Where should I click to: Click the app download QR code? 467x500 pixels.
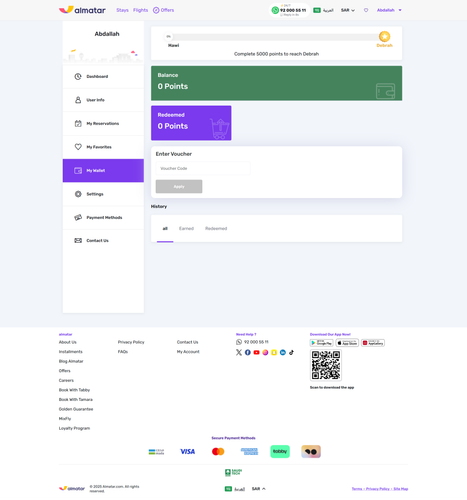coord(326,365)
